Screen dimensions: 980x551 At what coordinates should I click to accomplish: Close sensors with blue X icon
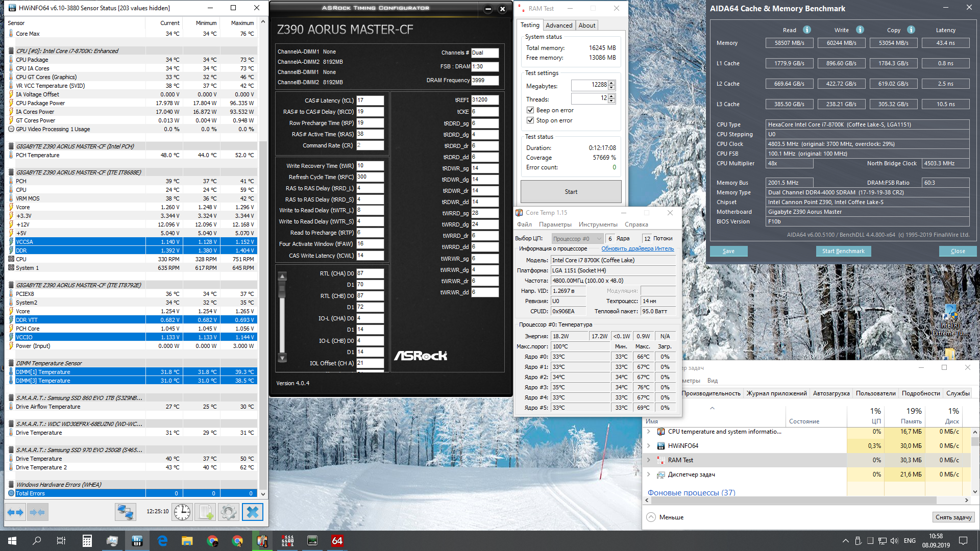(x=253, y=512)
